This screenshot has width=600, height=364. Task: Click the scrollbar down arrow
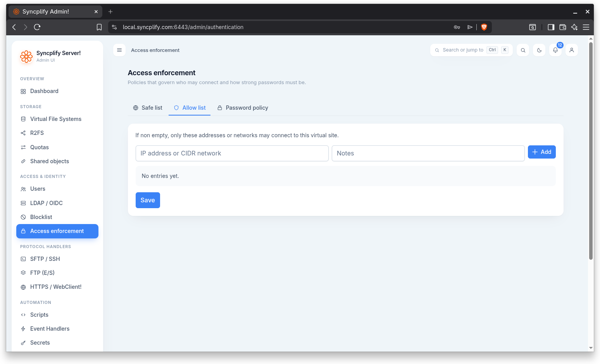(x=591, y=348)
